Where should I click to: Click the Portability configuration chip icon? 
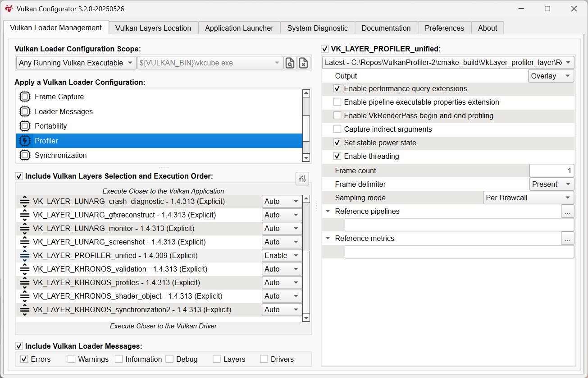click(x=25, y=126)
